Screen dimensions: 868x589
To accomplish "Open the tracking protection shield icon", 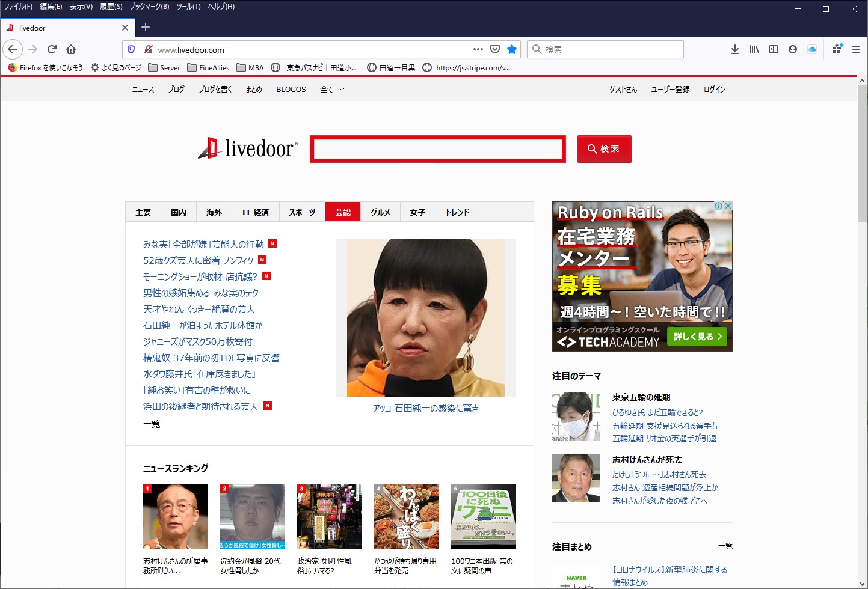I will pos(131,50).
